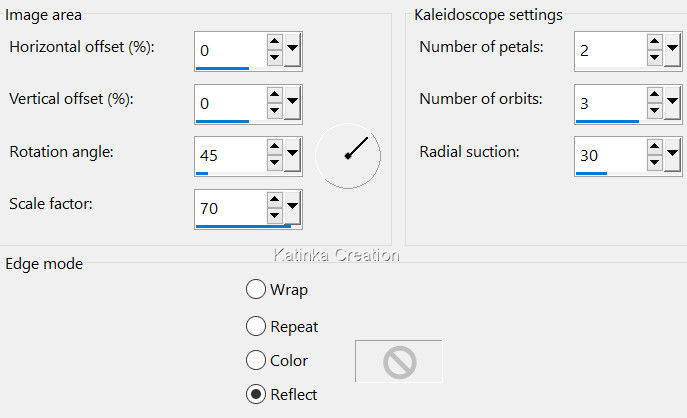
Task: Click the Vertical offset value field
Action: 230,101
